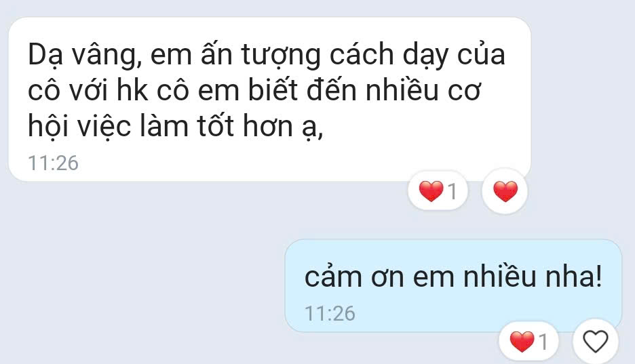The width and height of the screenshot is (635, 364).
Task: Open reaction count on the 'Dạ vâng' message
Action: (x=438, y=190)
